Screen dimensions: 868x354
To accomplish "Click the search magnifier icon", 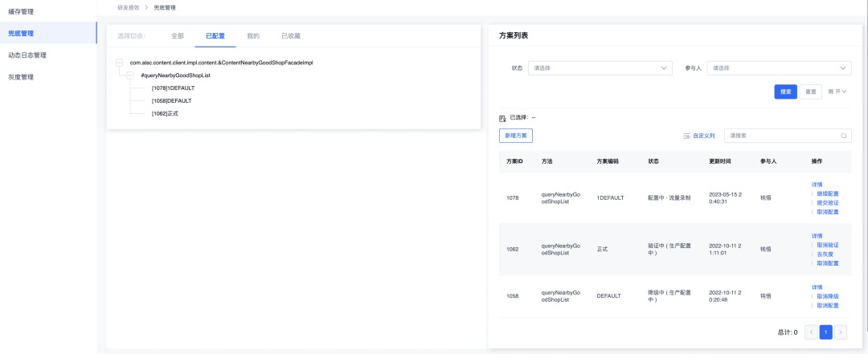I will [x=844, y=136].
